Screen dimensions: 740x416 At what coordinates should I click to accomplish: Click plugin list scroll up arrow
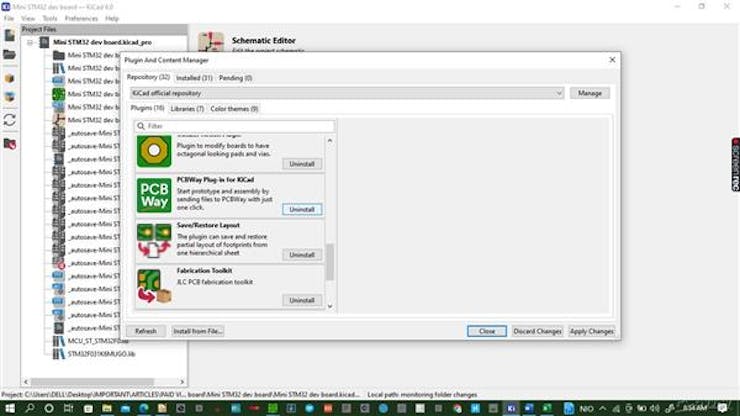pos(330,141)
